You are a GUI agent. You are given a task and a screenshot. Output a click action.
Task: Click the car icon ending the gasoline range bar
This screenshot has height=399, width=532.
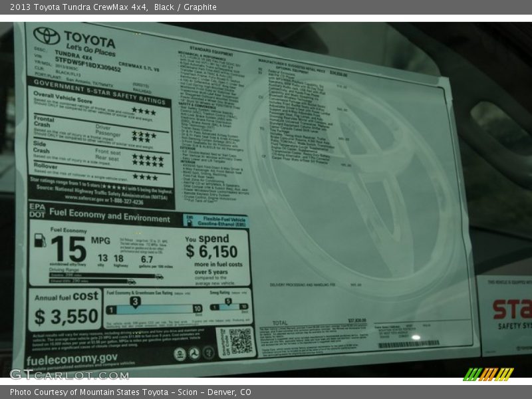[159, 277]
